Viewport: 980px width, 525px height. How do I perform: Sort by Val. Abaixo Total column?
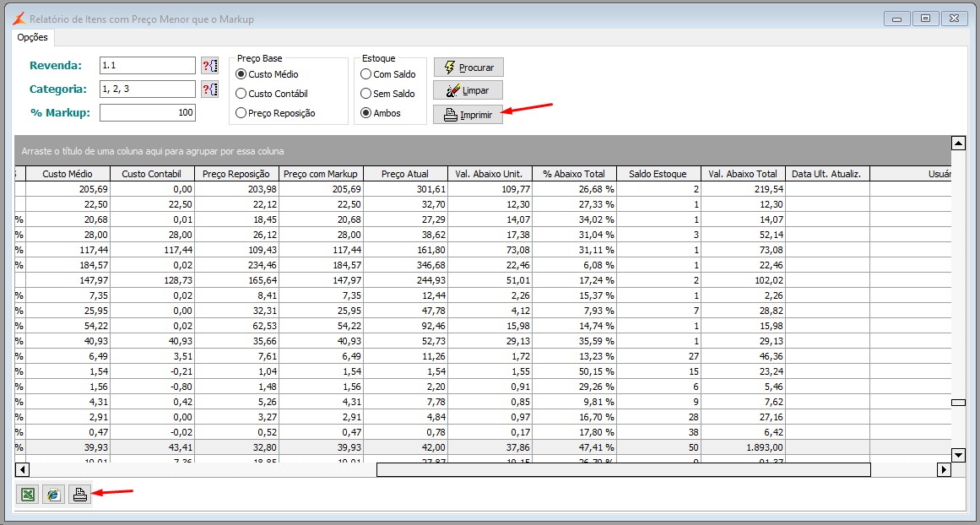743,174
